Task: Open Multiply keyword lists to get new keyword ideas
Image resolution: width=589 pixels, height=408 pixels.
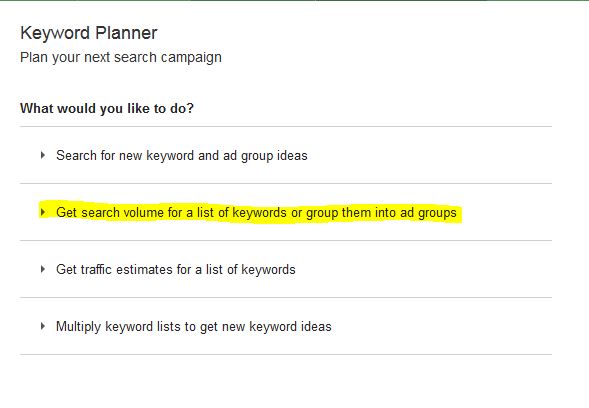Action: [x=194, y=326]
